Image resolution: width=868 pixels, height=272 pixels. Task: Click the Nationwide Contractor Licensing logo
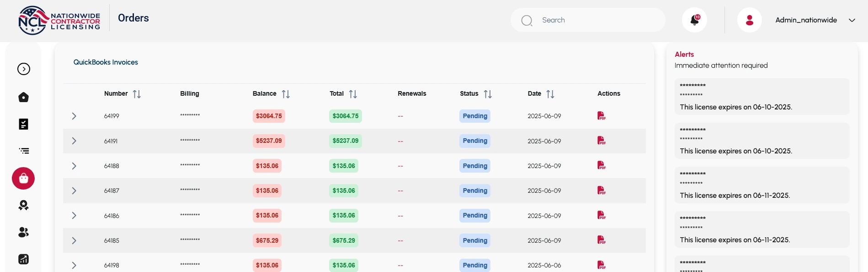pyautogui.click(x=59, y=20)
